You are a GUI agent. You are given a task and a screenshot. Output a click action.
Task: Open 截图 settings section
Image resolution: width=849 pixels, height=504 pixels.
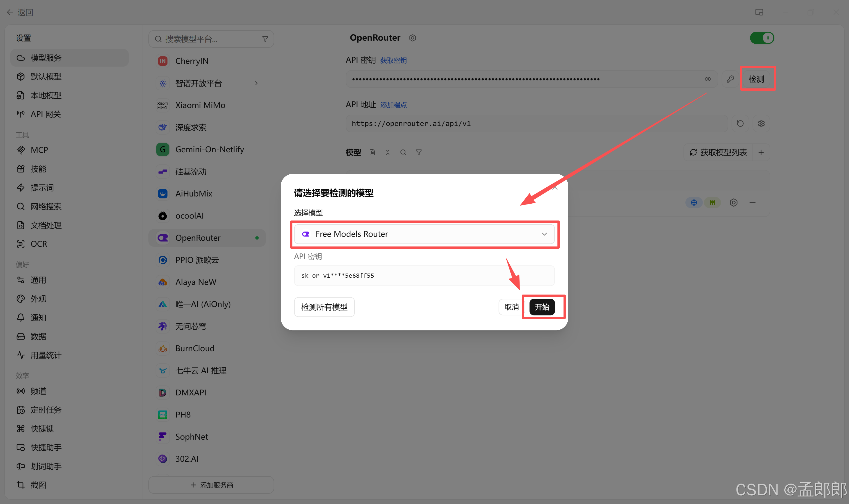pos(69,485)
